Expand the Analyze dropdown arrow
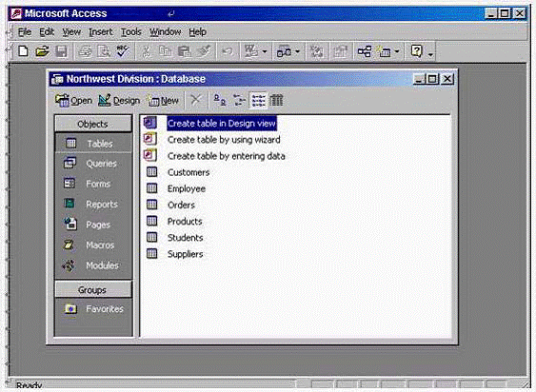 [x=297, y=52]
